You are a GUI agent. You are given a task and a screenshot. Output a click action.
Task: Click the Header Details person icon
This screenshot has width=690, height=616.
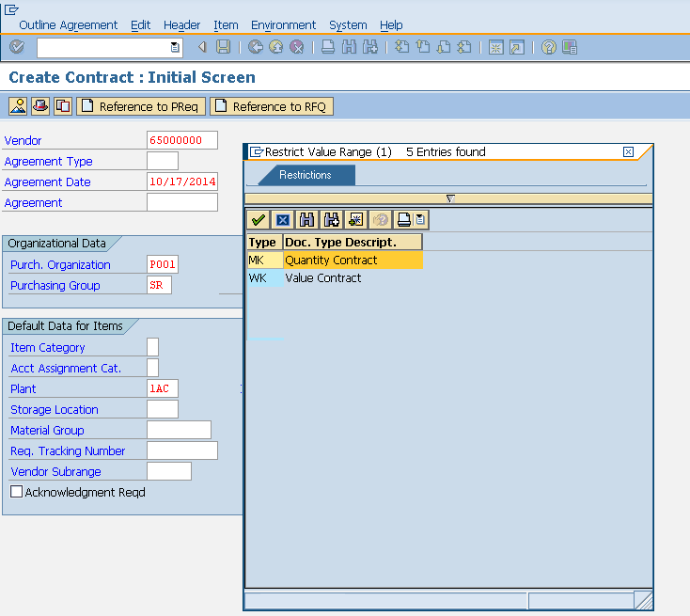click(18, 106)
